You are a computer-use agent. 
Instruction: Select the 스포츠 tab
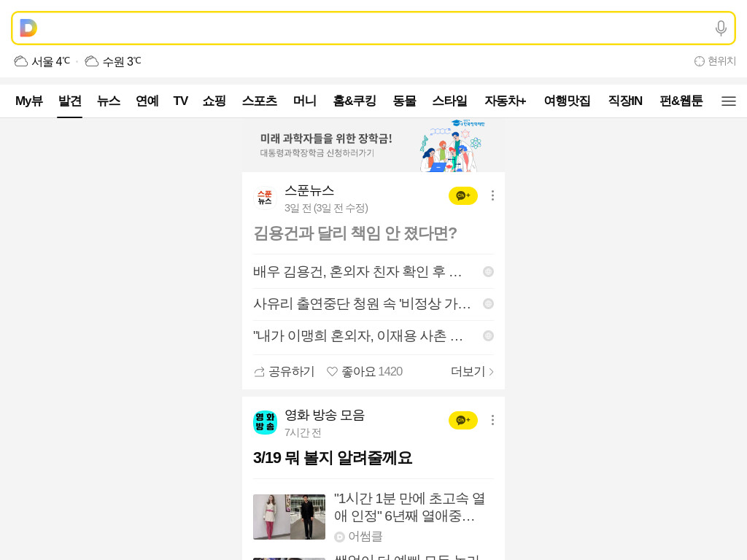pyautogui.click(x=259, y=101)
